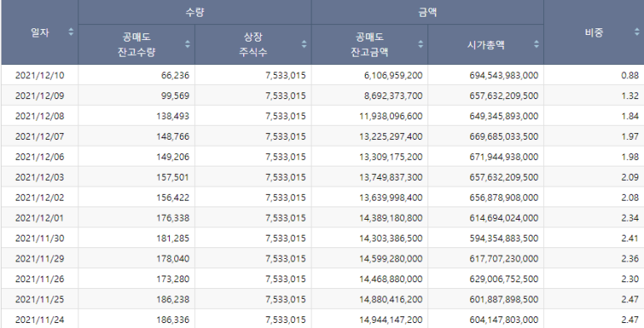The image size is (644, 328).
Task: Select date cell 2021/11/29
Action: 40,259
